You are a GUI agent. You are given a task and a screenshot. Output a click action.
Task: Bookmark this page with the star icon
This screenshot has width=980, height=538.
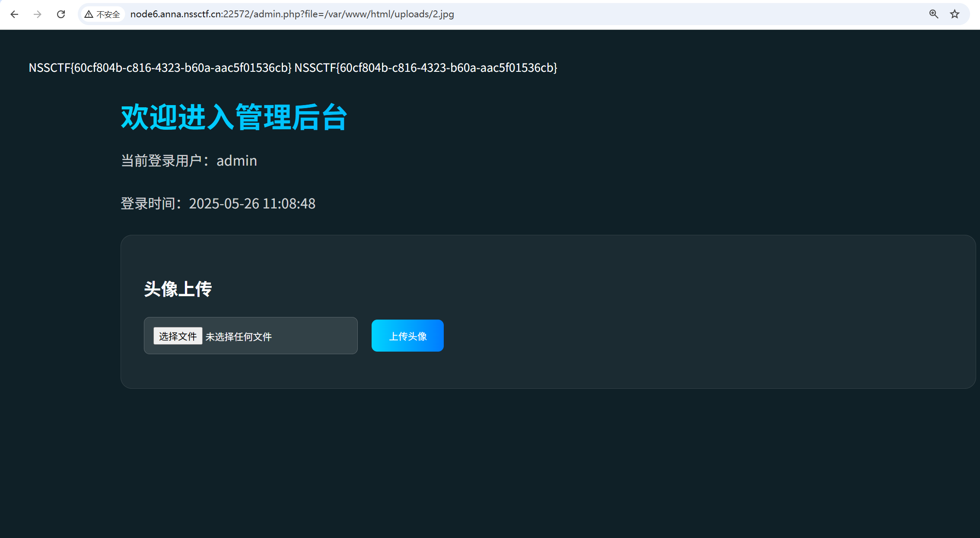click(955, 14)
